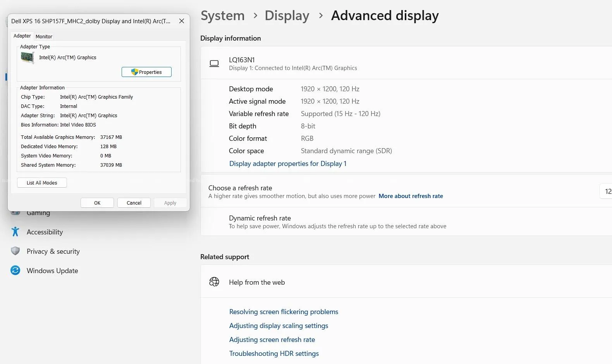Go to Display in the breadcrumb

(x=287, y=15)
